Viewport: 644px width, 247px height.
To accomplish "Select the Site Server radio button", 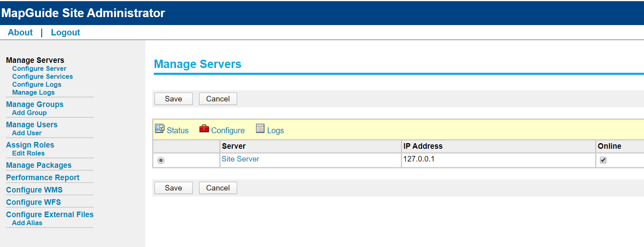I will (161, 160).
